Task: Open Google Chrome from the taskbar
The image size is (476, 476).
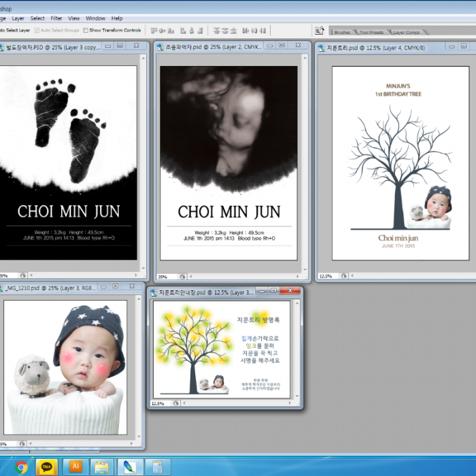Action: pyautogui.click(x=22, y=467)
